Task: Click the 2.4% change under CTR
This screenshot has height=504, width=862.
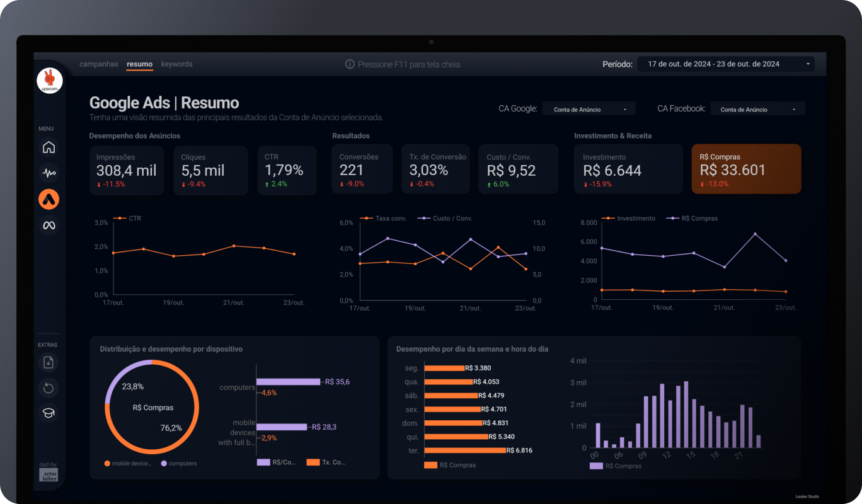Action: (276, 184)
